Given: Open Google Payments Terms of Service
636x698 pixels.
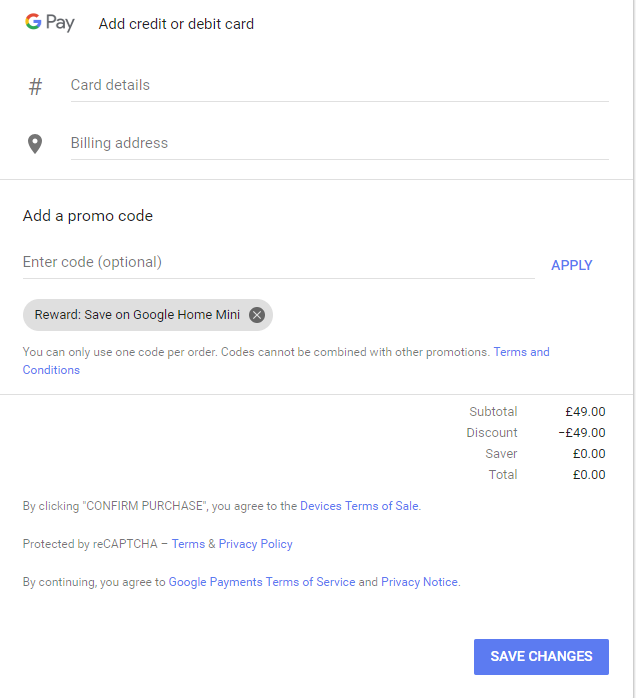Looking at the screenshot, I should click(262, 582).
